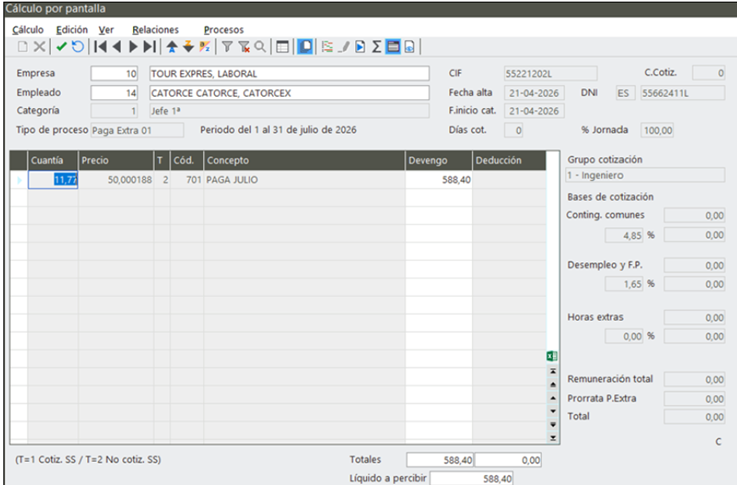737x485 pixels.
Task: Click the employee name field CATORCE CATORCE, CATORCEX
Action: (x=289, y=93)
